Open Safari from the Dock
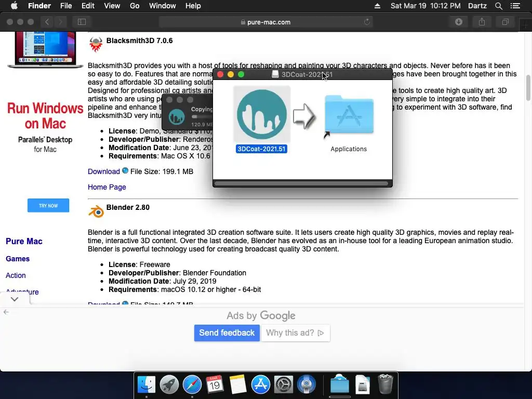 pos(192,385)
